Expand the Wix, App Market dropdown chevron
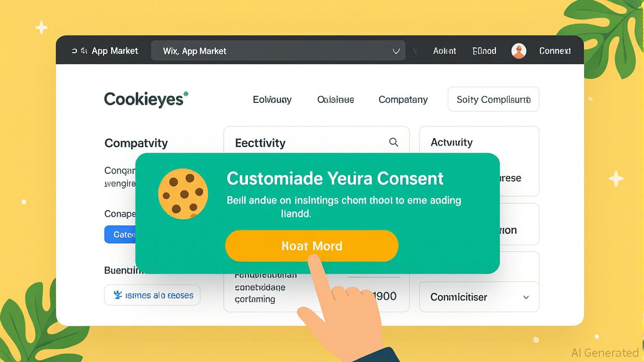Image resolution: width=644 pixels, height=362 pixels. tap(396, 51)
